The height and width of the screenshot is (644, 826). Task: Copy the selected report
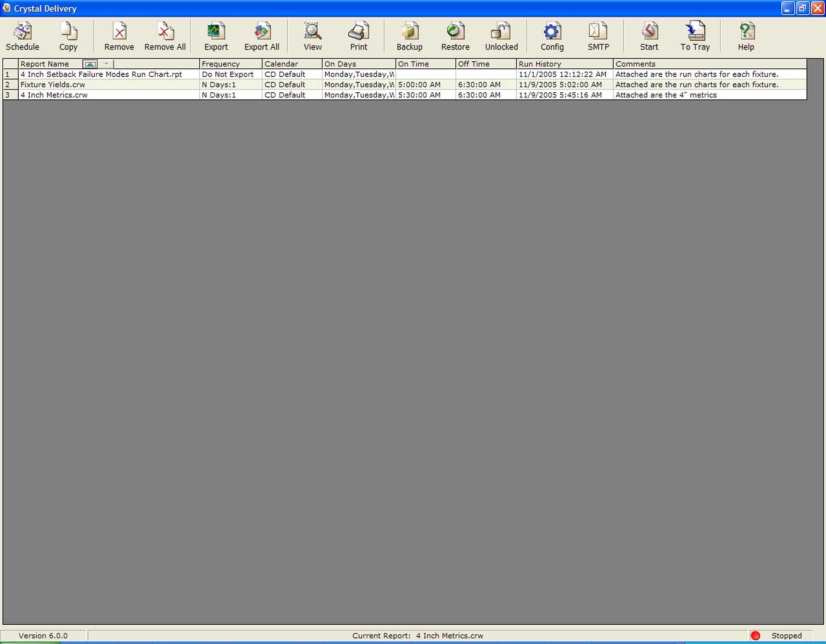[68, 36]
